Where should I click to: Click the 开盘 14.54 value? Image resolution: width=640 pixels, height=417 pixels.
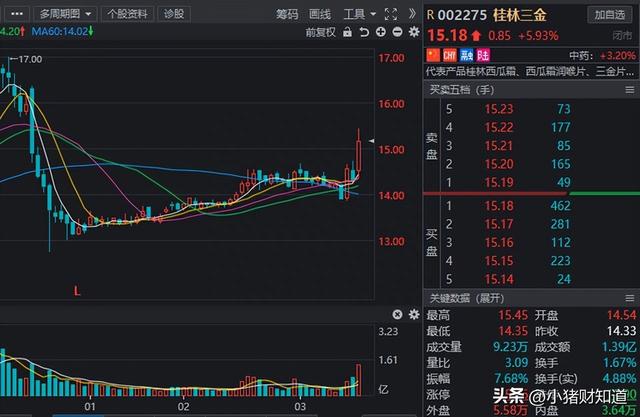pos(621,315)
